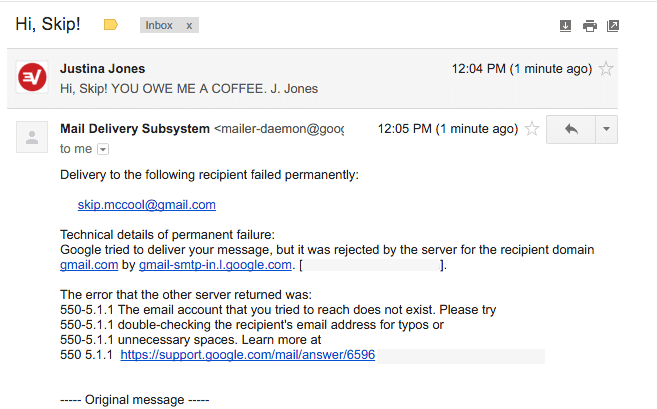
Task: Open the conversation in a new window
Action: (613, 25)
